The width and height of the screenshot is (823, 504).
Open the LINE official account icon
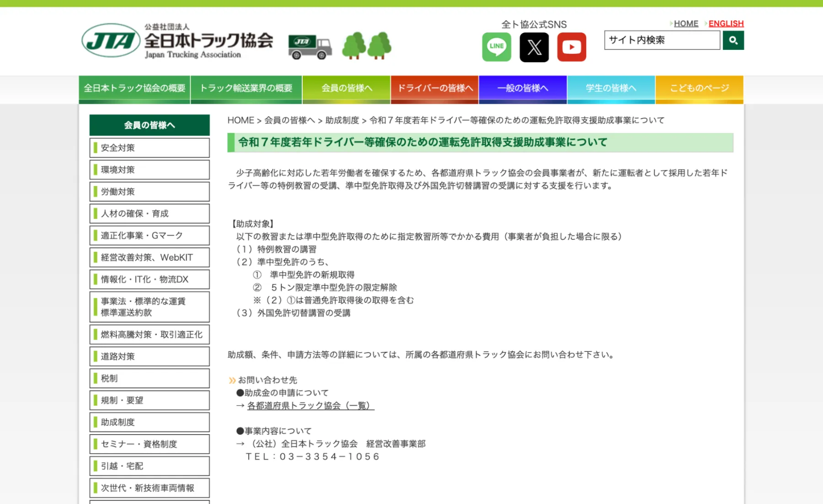497,46
